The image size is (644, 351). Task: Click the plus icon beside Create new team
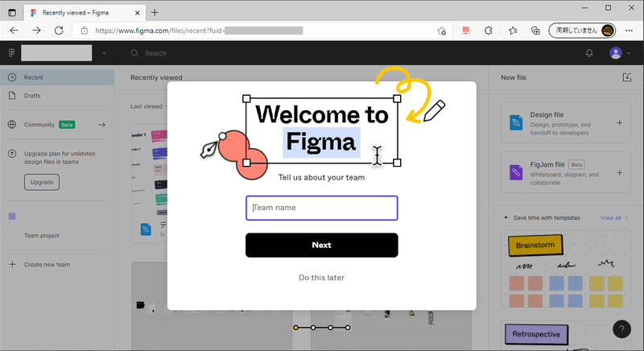pyautogui.click(x=12, y=264)
